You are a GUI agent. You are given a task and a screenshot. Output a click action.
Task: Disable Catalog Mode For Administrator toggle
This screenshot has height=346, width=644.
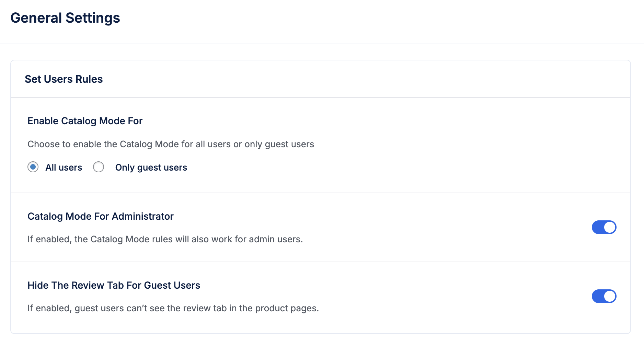[x=604, y=227]
